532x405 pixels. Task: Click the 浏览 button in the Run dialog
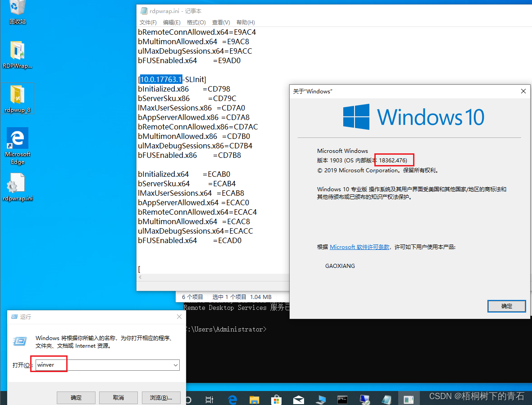pos(161,397)
